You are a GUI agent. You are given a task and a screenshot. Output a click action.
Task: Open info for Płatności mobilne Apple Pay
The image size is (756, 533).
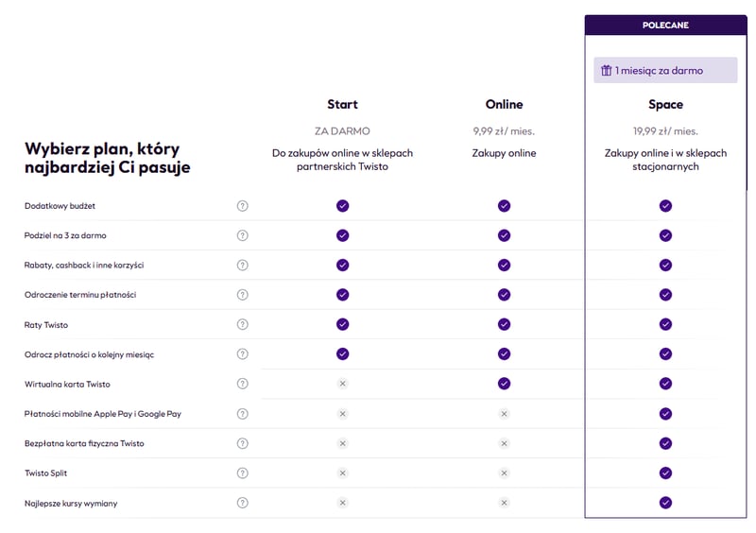(243, 414)
